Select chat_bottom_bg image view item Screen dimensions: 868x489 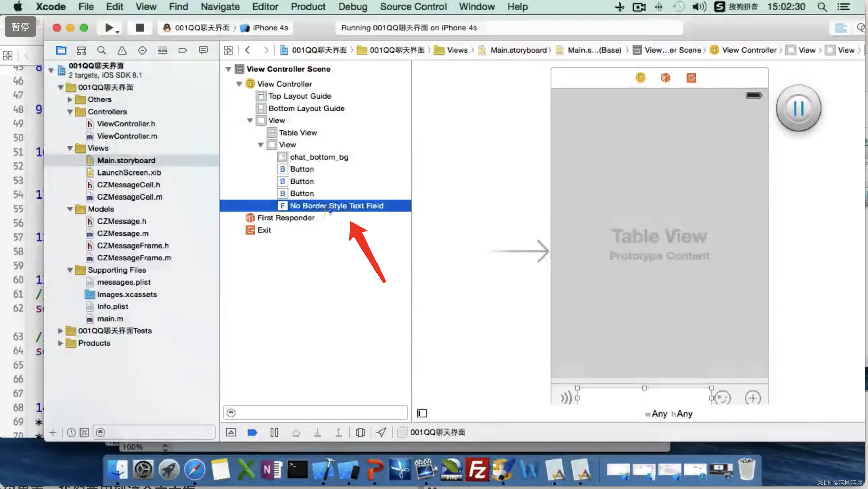(319, 157)
